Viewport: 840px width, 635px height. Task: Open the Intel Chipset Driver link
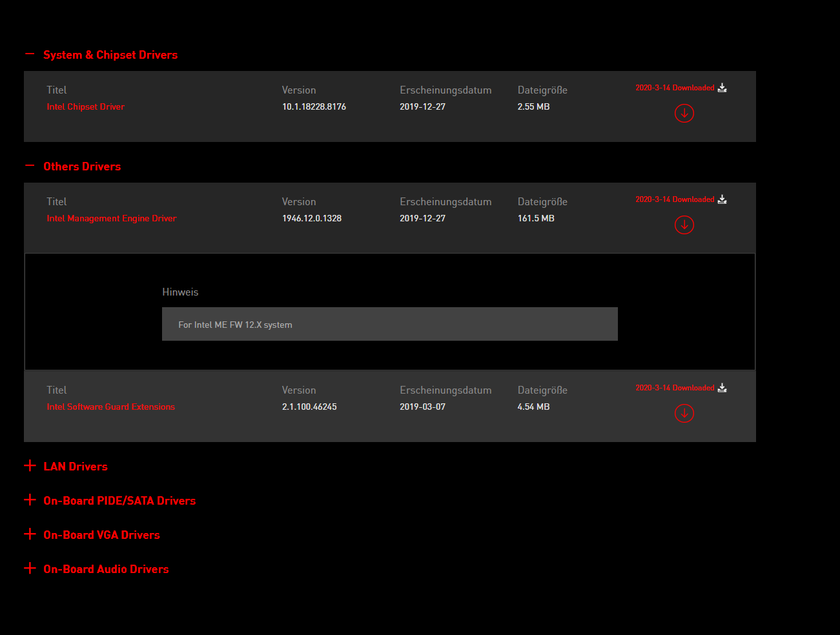85,106
